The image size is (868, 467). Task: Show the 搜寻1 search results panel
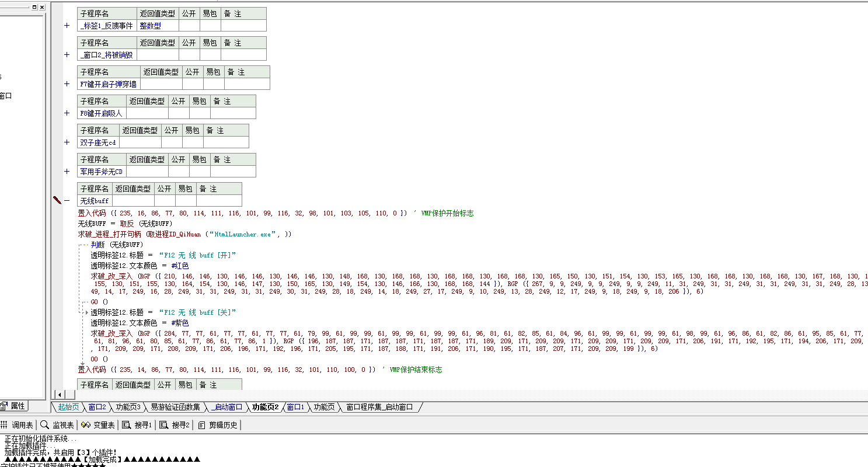138,425
